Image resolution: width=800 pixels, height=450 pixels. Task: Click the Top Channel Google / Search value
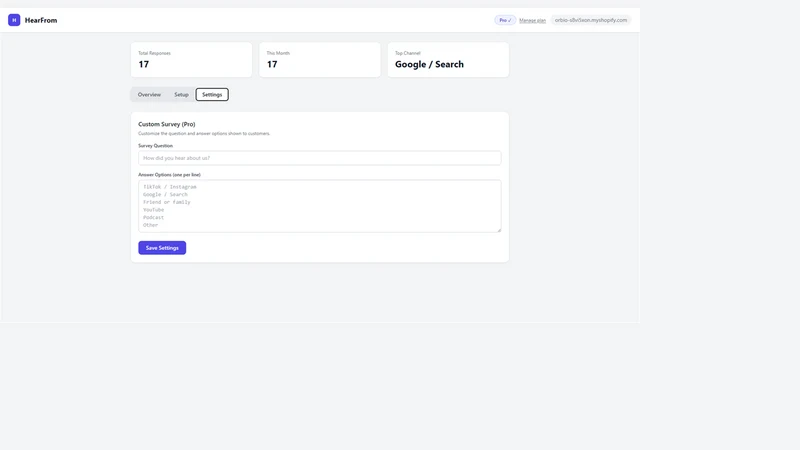(429, 64)
